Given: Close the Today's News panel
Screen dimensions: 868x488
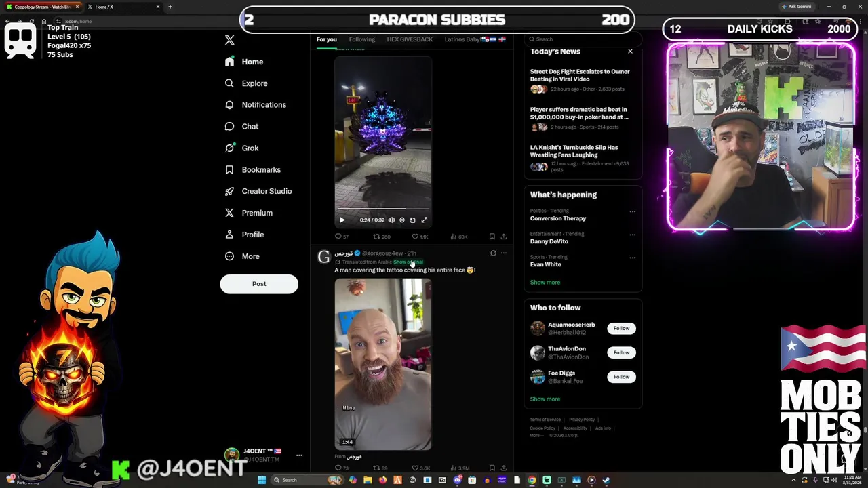Looking at the screenshot, I should click(630, 52).
